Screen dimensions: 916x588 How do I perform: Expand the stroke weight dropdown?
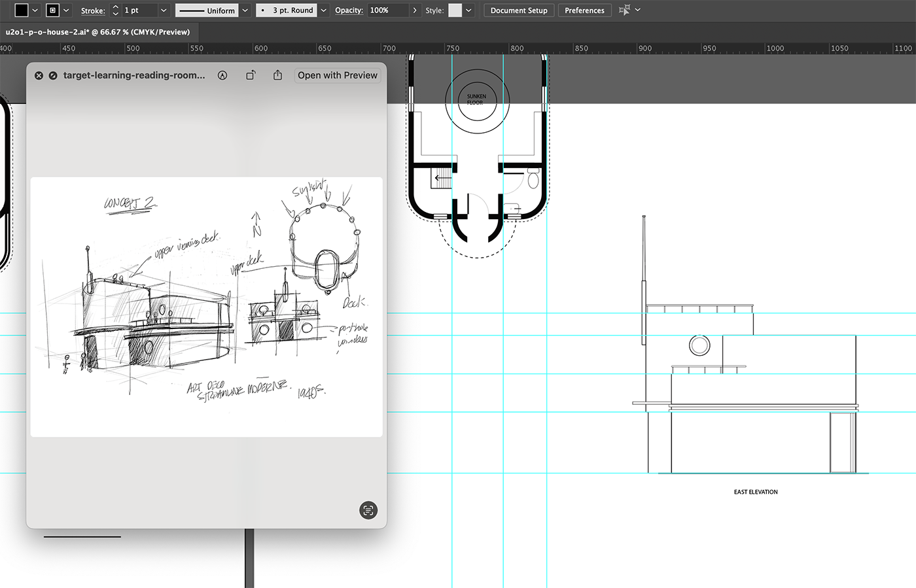[164, 10]
